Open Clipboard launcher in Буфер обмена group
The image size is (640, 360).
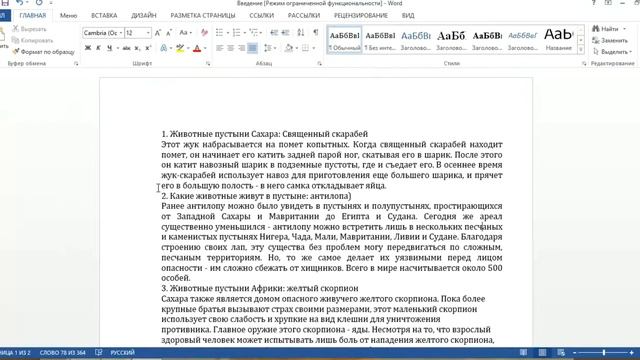(x=76, y=64)
